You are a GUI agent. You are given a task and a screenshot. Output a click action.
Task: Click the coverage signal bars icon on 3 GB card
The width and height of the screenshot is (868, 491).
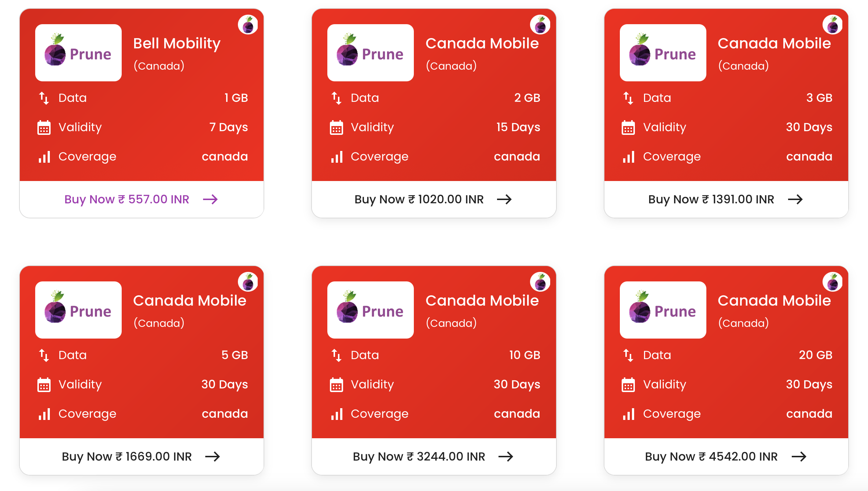click(628, 157)
